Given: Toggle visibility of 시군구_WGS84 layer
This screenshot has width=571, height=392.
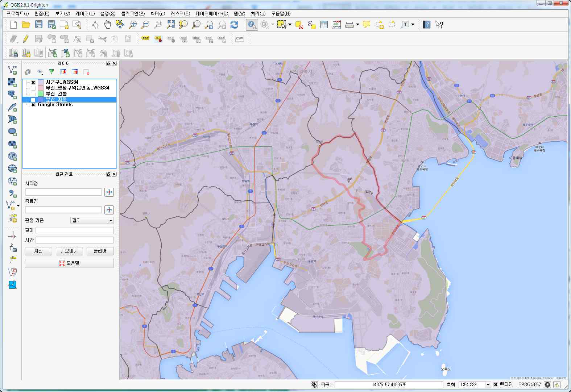Looking at the screenshot, I should pos(33,82).
